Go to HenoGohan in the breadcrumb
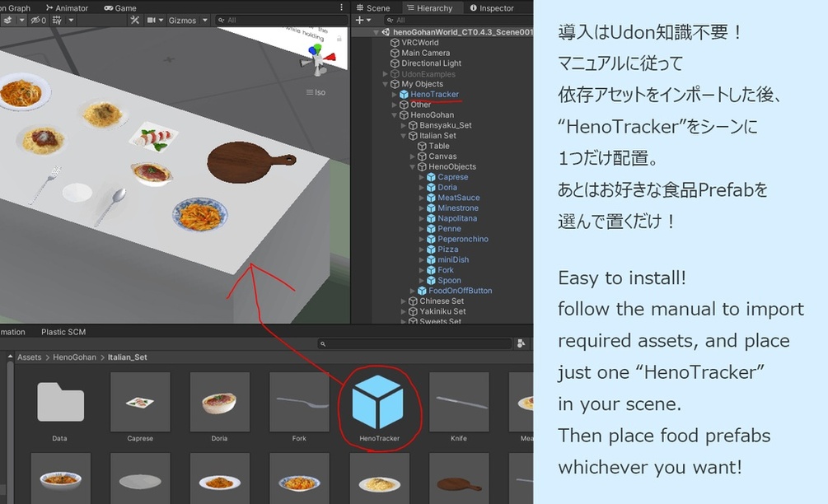The height and width of the screenshot is (504, 828). point(74,357)
